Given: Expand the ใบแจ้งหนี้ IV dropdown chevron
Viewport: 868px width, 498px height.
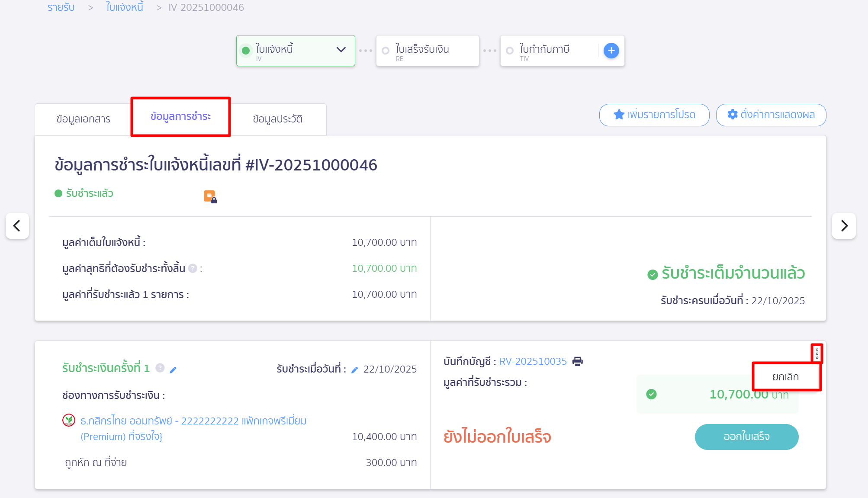Looking at the screenshot, I should click(x=341, y=50).
